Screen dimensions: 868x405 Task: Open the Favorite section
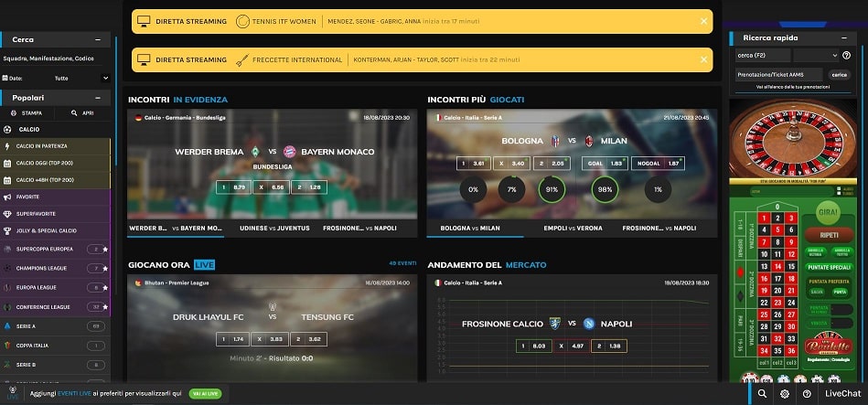point(56,197)
